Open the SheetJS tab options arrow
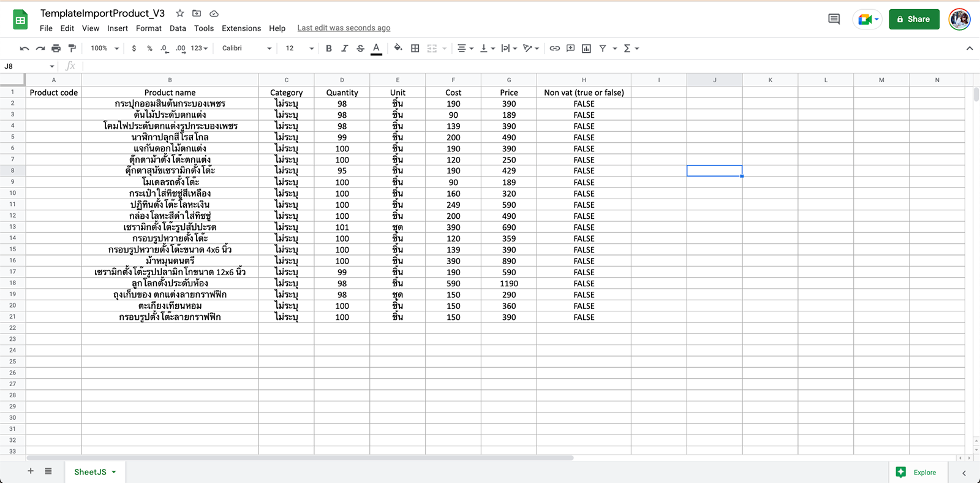The width and height of the screenshot is (980, 483). (114, 472)
